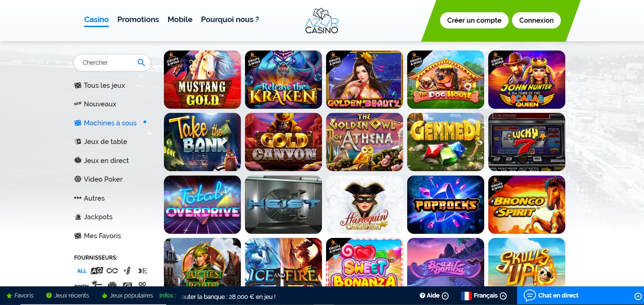The image size is (644, 305).
Task: Open Jeux récents in bottom bar
Action: point(68,296)
